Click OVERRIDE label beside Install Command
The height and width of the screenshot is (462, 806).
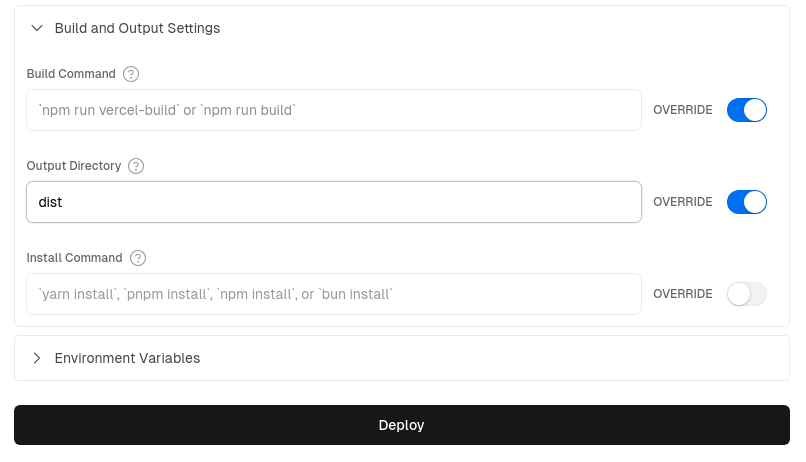coord(682,294)
